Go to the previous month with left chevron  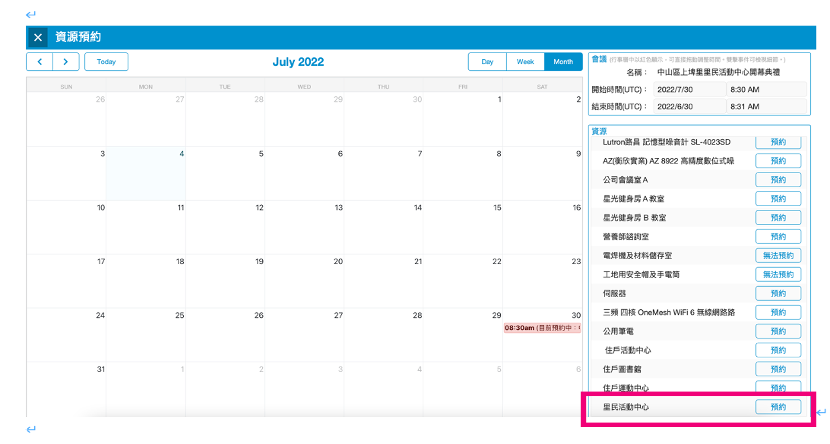(x=40, y=62)
